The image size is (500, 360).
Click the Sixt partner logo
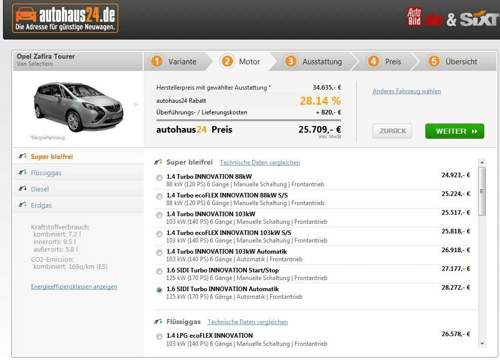pos(478,19)
